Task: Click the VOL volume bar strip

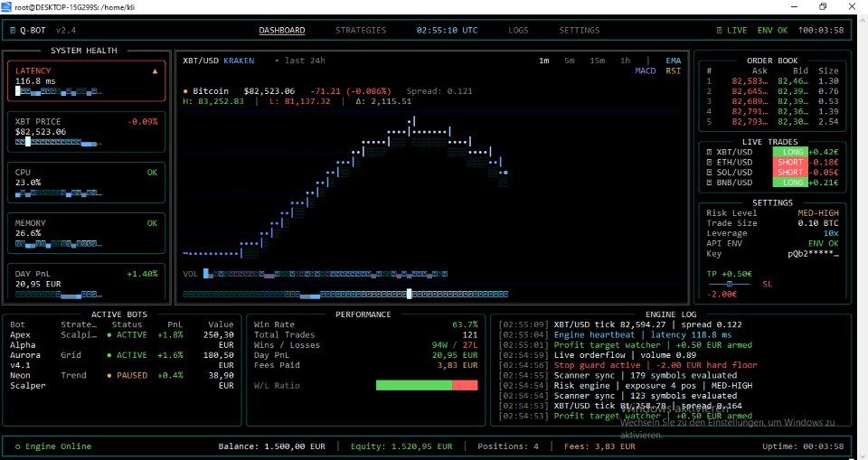Action: click(325, 274)
